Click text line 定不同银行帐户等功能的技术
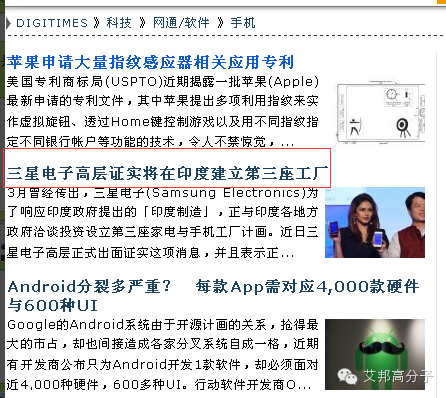 tap(150, 142)
